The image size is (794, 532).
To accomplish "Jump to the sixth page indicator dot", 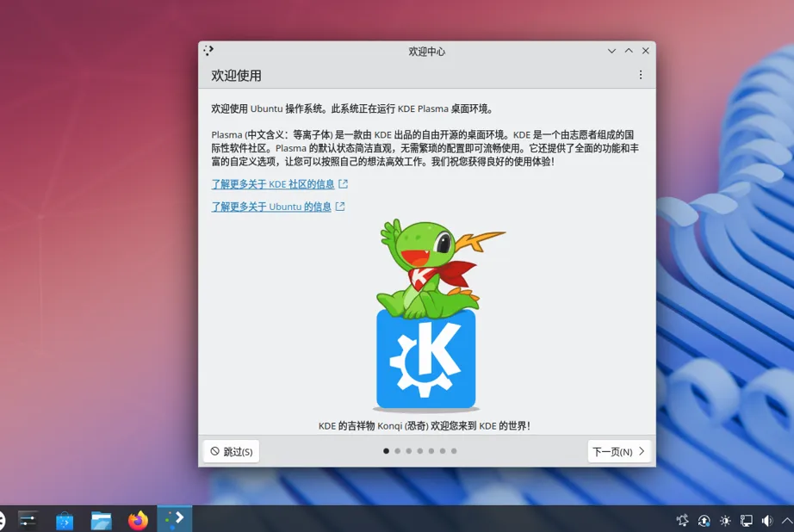I will click(443, 451).
